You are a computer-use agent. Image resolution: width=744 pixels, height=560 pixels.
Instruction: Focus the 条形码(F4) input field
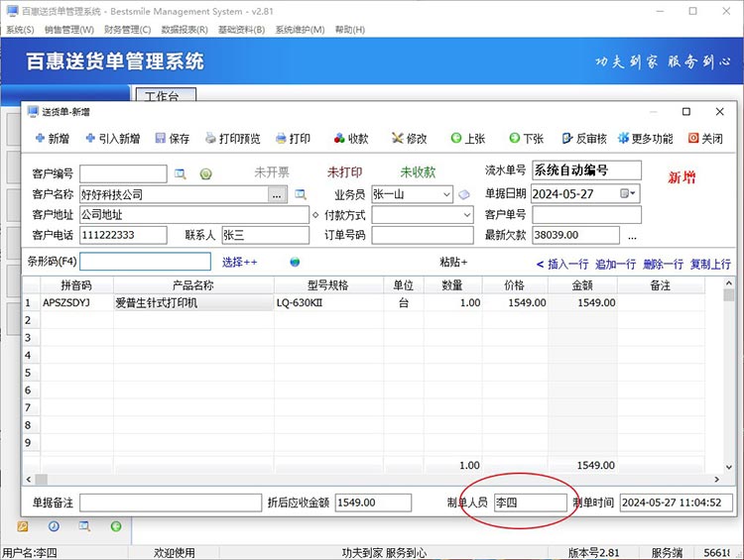(x=145, y=262)
